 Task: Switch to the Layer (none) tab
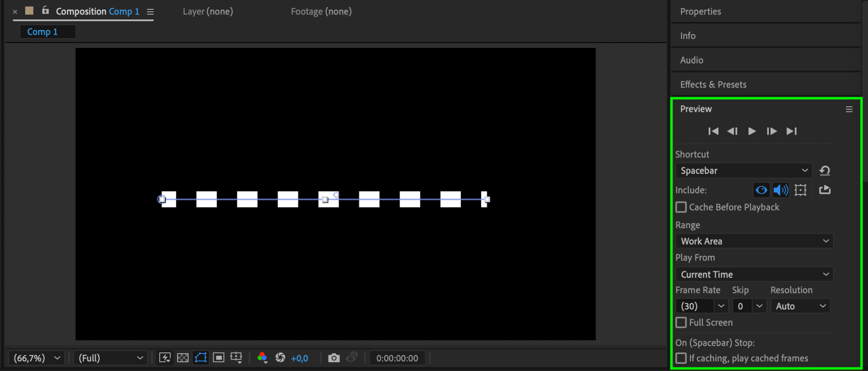point(208,11)
